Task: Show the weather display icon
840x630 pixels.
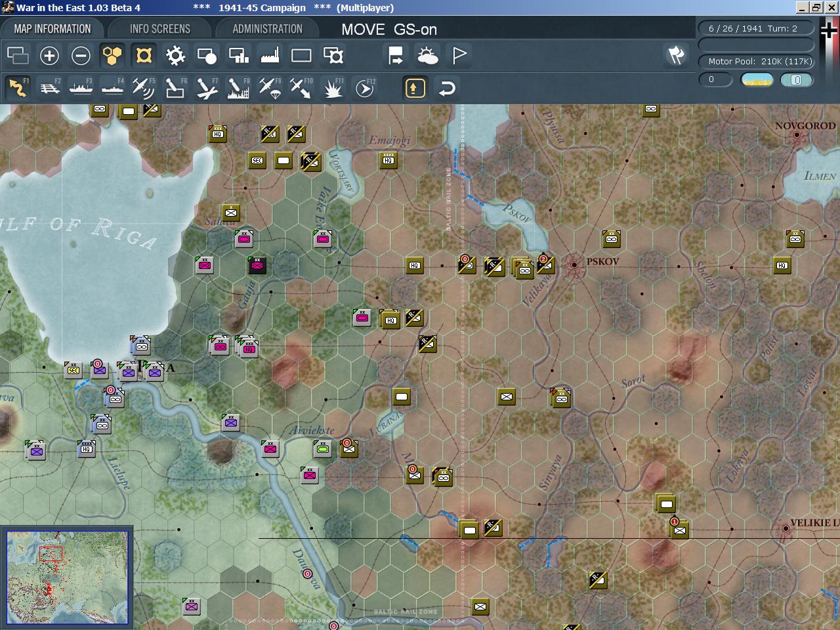Action: pos(427,56)
